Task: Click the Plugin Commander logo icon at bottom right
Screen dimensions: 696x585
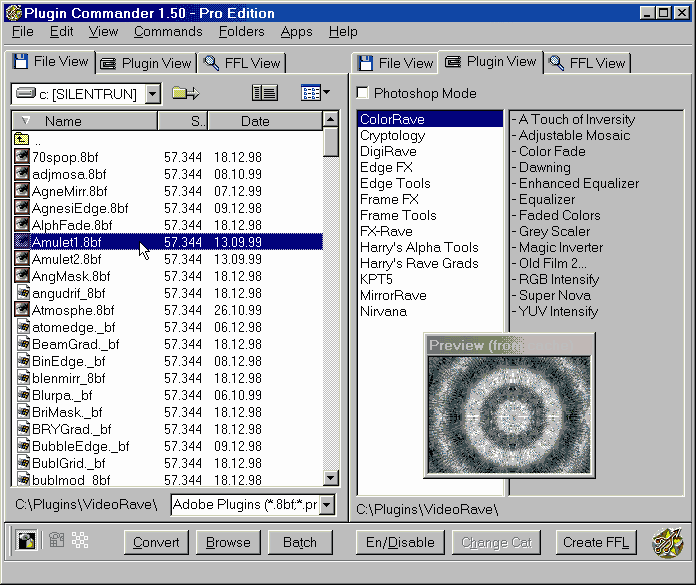Action: 667,542
